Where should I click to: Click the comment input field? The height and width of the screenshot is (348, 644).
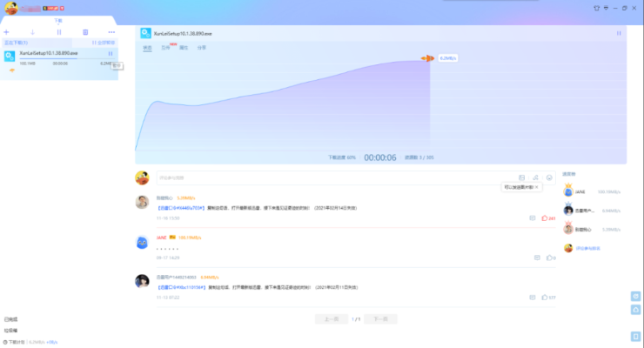pos(331,177)
